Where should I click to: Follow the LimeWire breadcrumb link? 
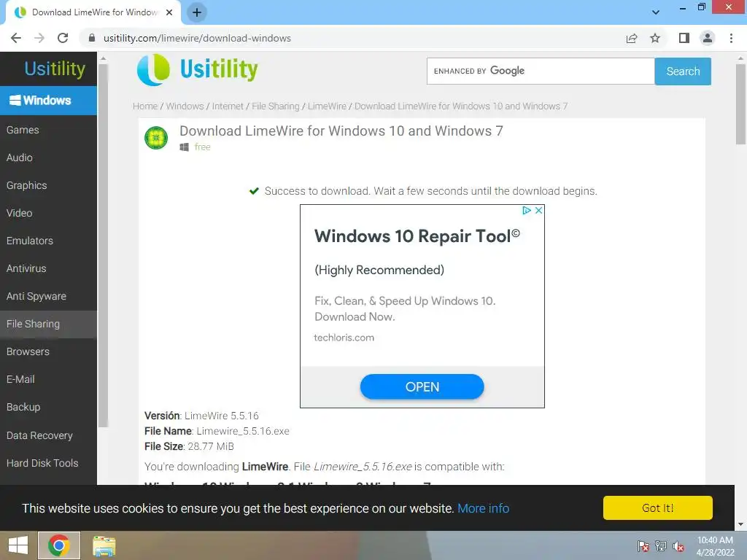327,106
